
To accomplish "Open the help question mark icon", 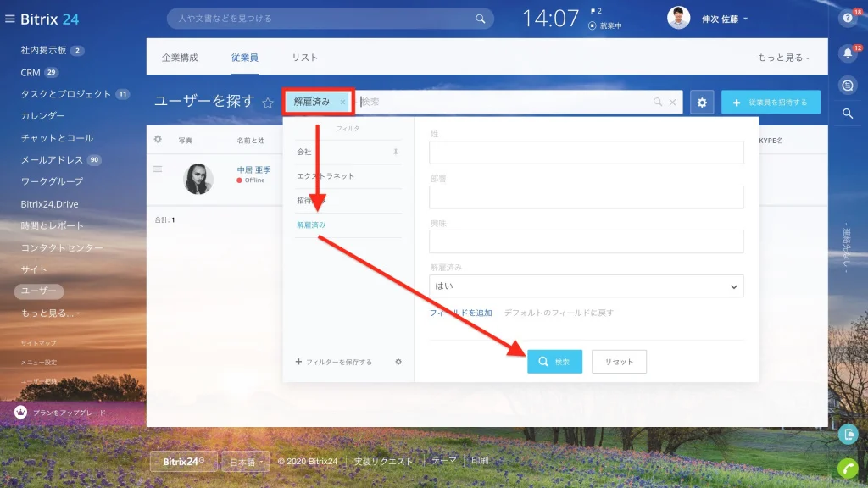I will tap(848, 19).
